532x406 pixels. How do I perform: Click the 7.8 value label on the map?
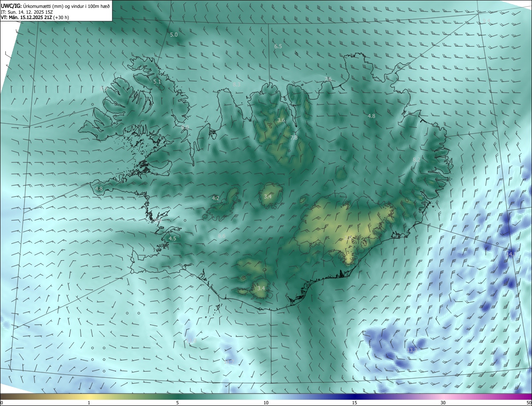294,137
